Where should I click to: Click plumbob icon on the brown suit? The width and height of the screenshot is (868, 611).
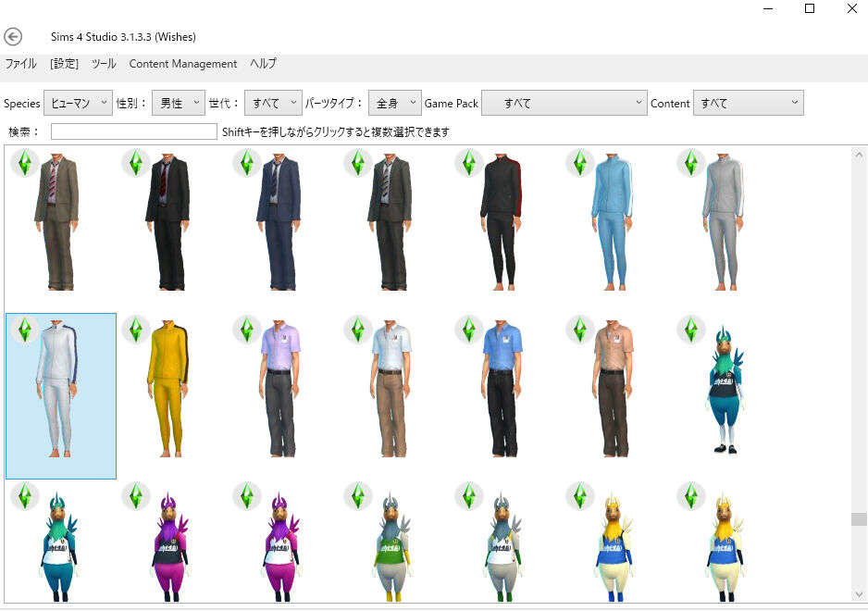point(25,163)
